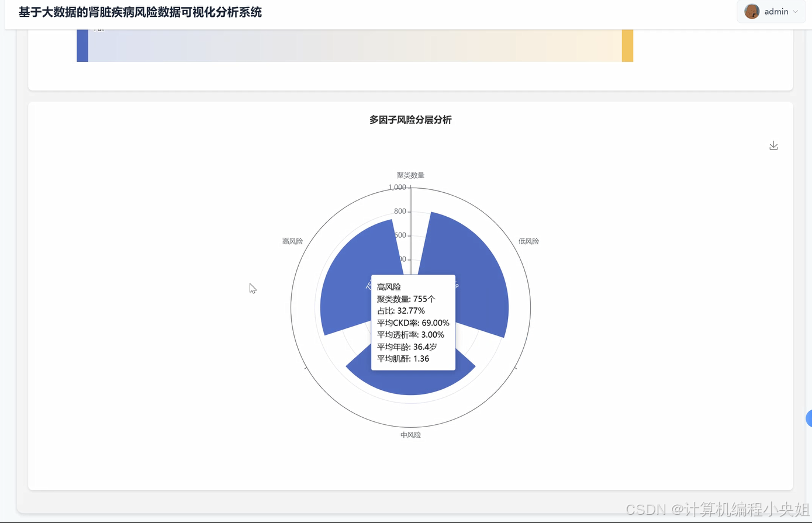This screenshot has height=523, width=812.
Task: Toggle the 低风险 category label visibility
Action: [528, 241]
